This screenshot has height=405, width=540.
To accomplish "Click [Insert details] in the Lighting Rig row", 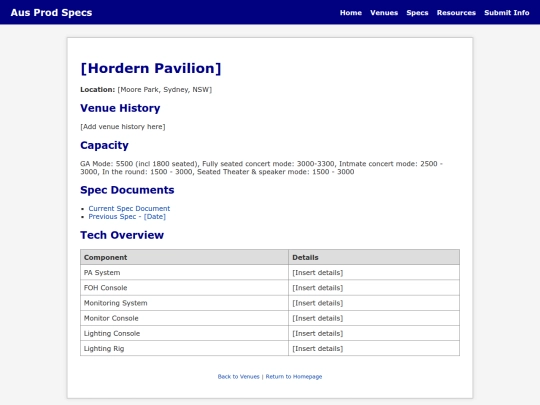I will (318, 348).
